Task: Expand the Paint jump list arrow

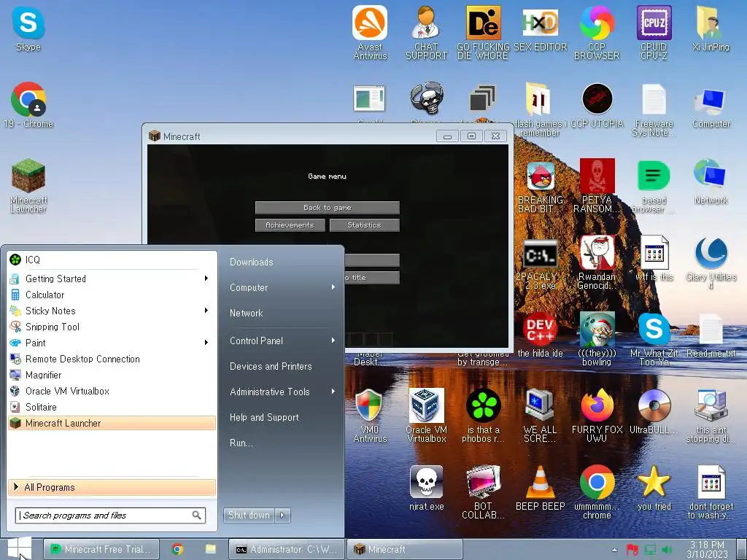Action: (x=206, y=343)
